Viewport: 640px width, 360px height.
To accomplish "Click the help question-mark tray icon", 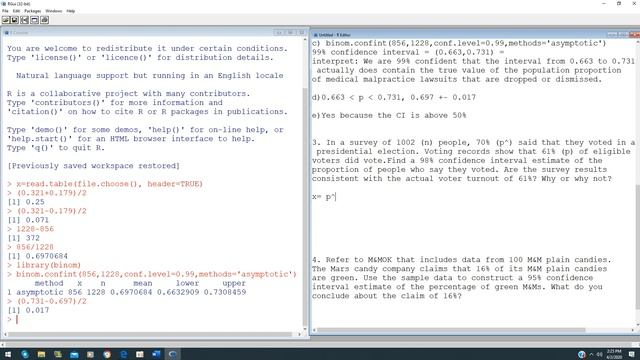I will (582, 354).
